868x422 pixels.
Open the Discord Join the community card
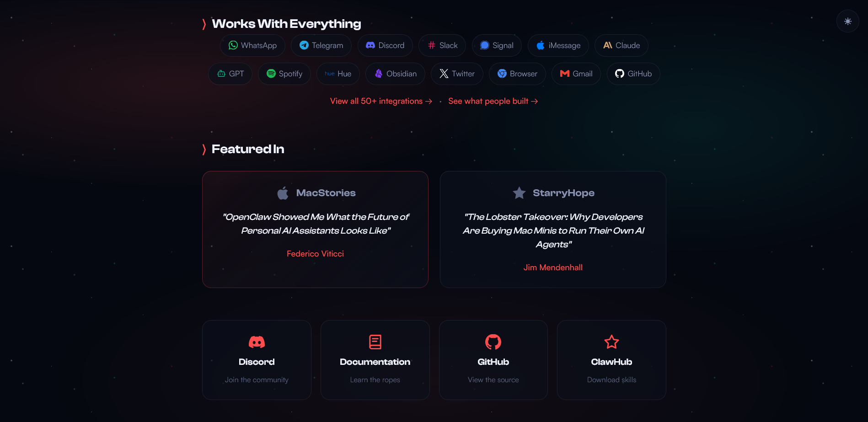257,360
